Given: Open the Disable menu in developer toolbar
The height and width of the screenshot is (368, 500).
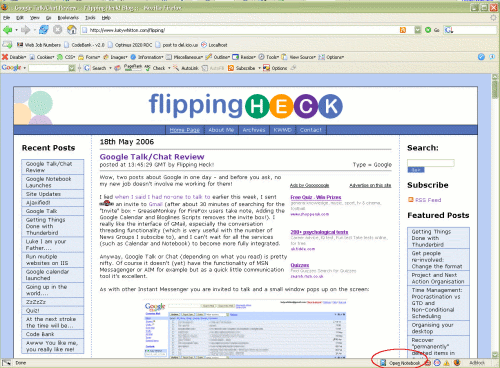Looking at the screenshot, I should 14,57.
